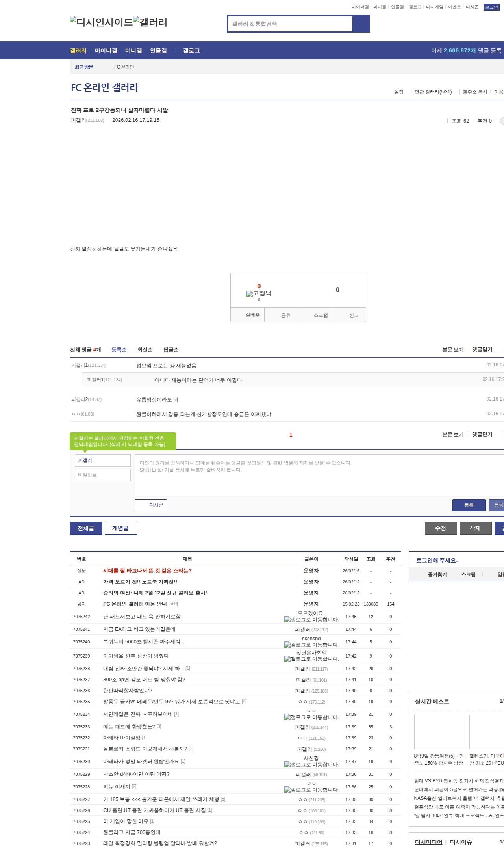
Task: Click the 공유 share button
Action: [282, 315]
